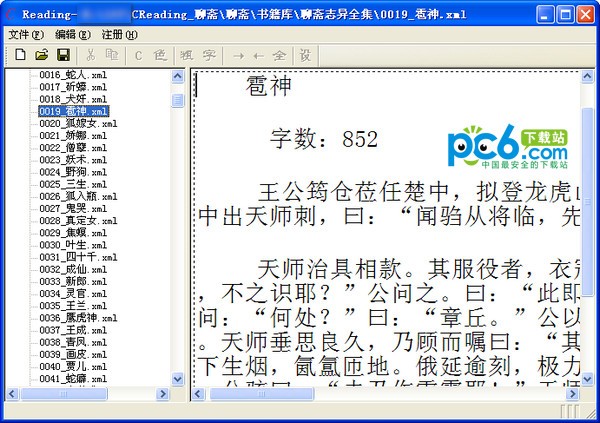Click the 色 color toolbar icon
The height and width of the screenshot is (423, 600).
point(160,56)
